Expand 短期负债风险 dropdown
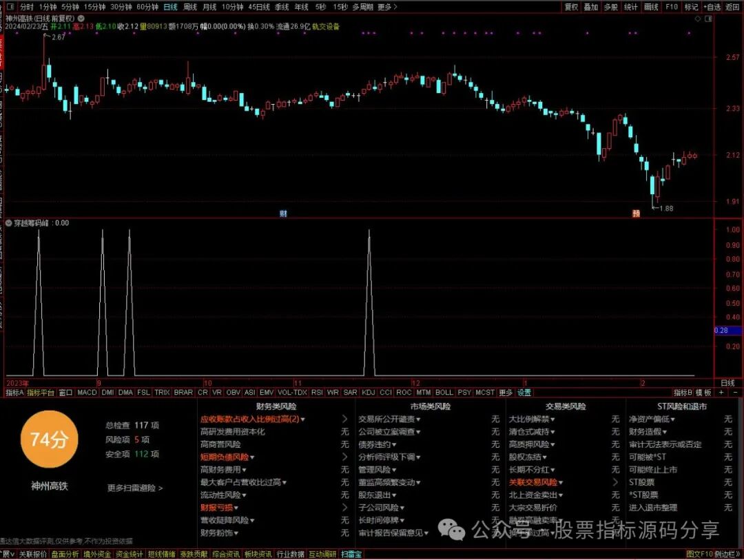This screenshot has height=560, width=744. (252, 457)
